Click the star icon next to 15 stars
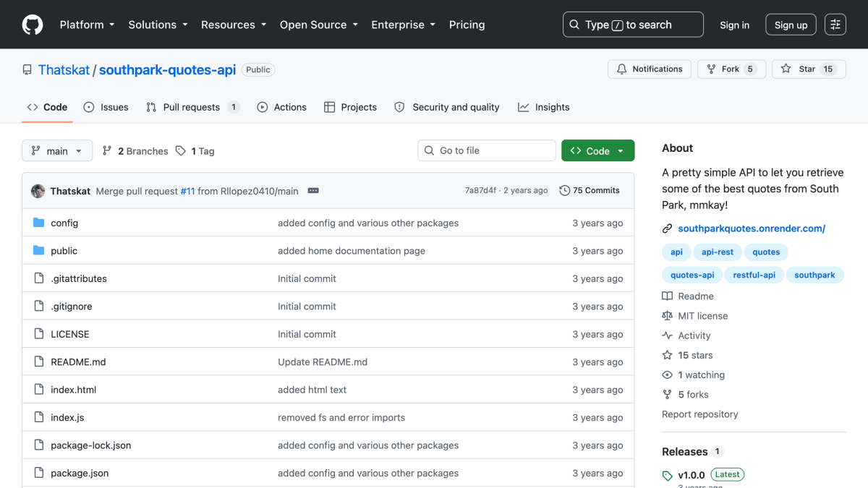Viewport: 868px width, 488px height. click(667, 355)
